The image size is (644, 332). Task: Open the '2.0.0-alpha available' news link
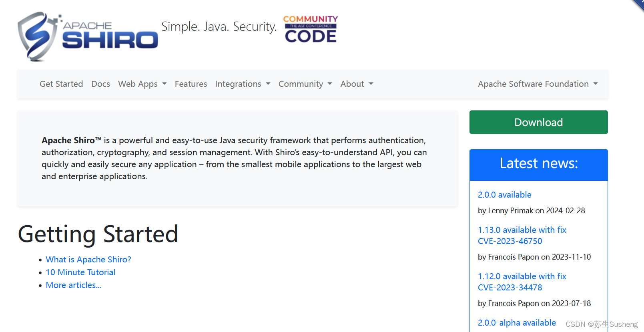click(517, 323)
